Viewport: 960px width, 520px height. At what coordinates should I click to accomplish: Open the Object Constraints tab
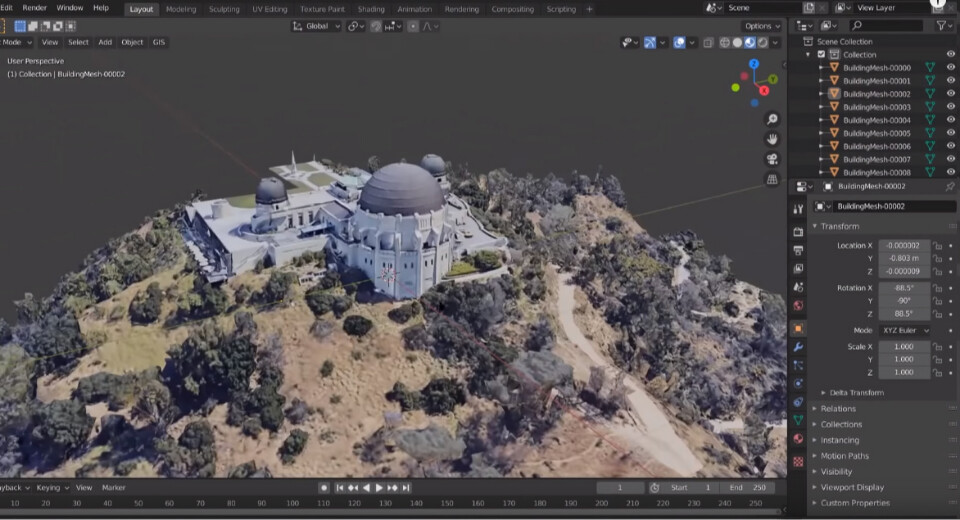[x=798, y=402]
